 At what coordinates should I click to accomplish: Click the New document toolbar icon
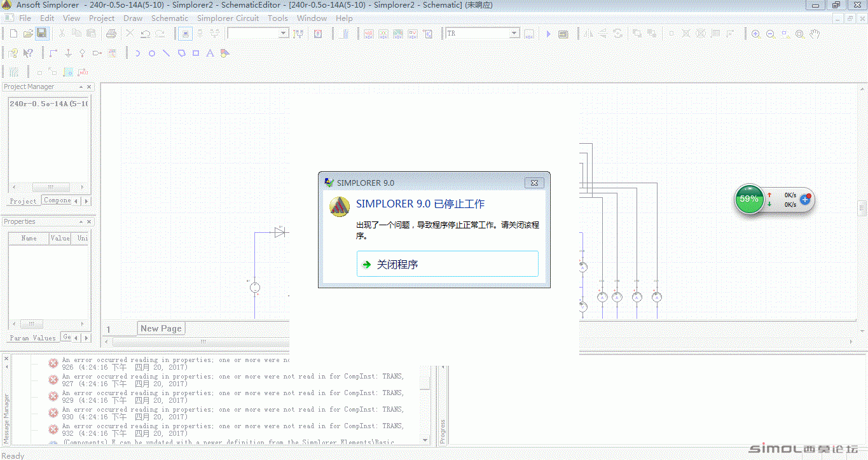[12, 34]
